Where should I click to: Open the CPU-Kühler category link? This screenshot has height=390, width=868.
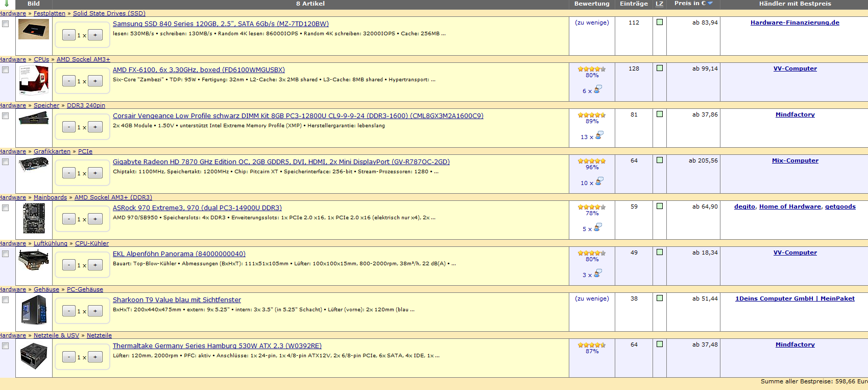[92, 243]
